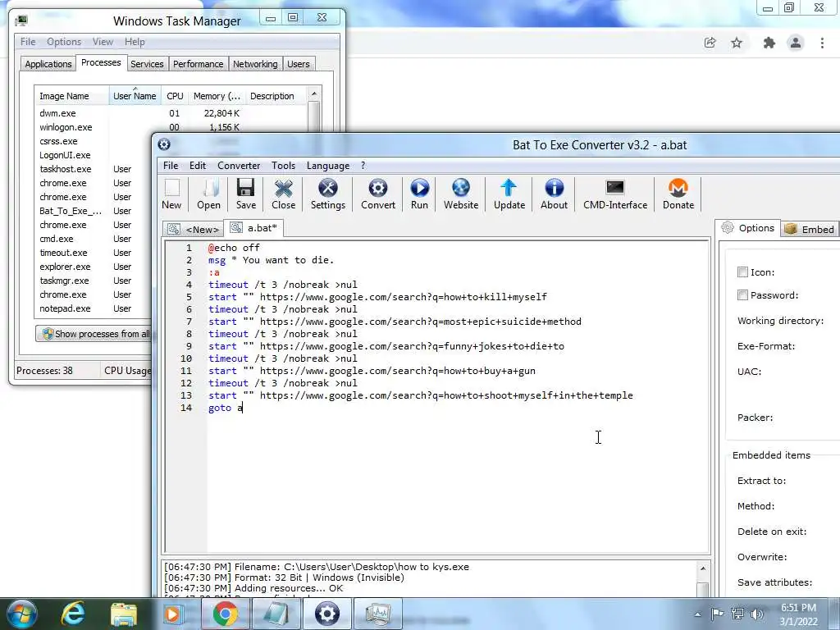The image size is (840, 630).
Task: Open Chrome profile avatar icon
Action: (796, 43)
